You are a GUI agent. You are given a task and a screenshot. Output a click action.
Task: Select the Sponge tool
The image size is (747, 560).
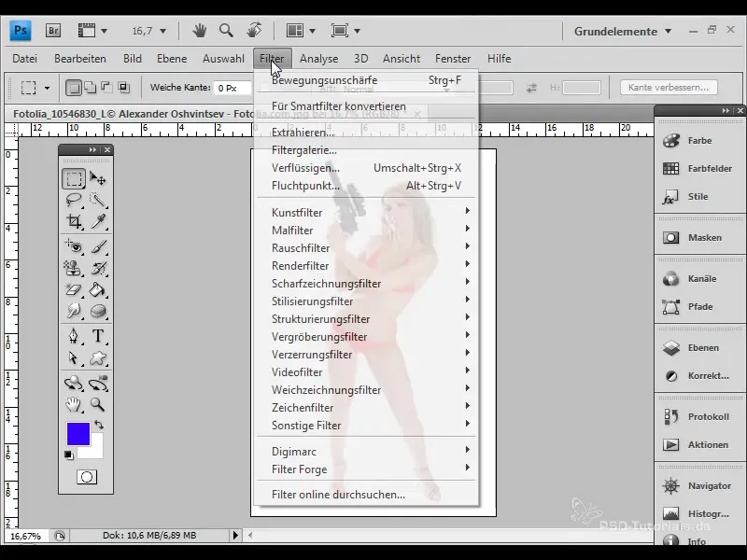(x=98, y=311)
